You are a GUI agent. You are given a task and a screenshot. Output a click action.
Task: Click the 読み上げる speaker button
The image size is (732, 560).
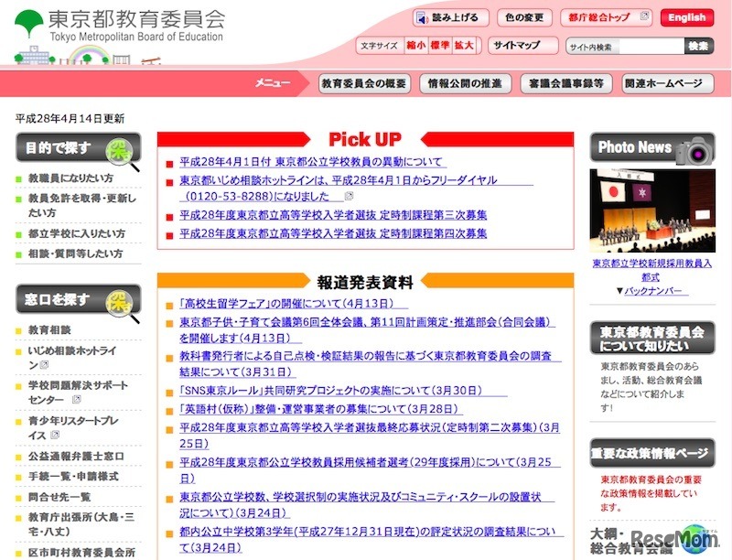click(x=451, y=18)
